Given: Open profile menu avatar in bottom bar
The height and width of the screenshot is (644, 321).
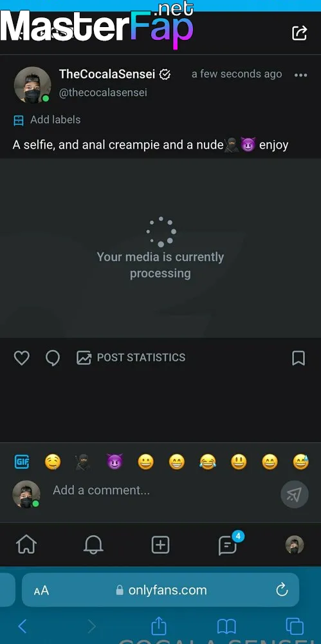Looking at the screenshot, I should tap(295, 545).
